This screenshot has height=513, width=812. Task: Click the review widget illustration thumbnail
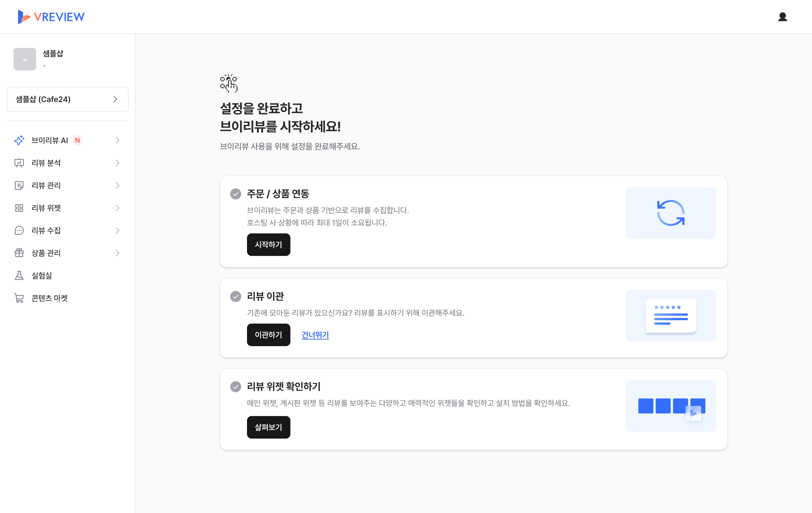pyautogui.click(x=671, y=406)
